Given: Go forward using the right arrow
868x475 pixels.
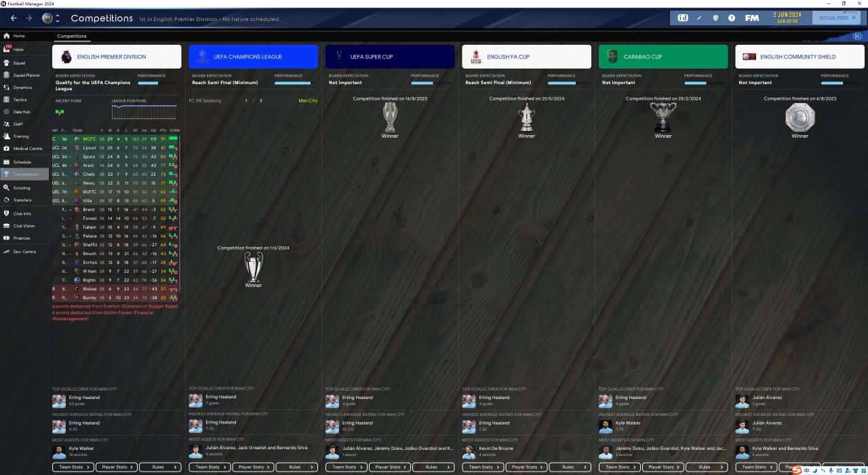Looking at the screenshot, I should tap(28, 18).
